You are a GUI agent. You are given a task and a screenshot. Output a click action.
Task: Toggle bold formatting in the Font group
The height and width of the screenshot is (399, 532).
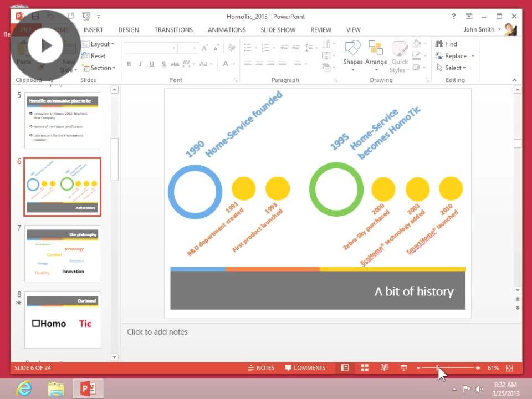(129, 64)
